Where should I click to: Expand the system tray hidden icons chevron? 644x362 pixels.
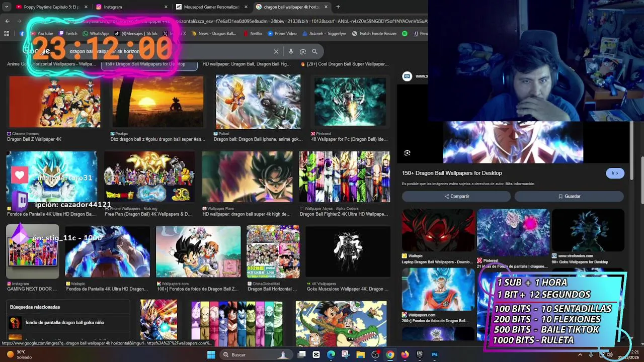[580, 355]
